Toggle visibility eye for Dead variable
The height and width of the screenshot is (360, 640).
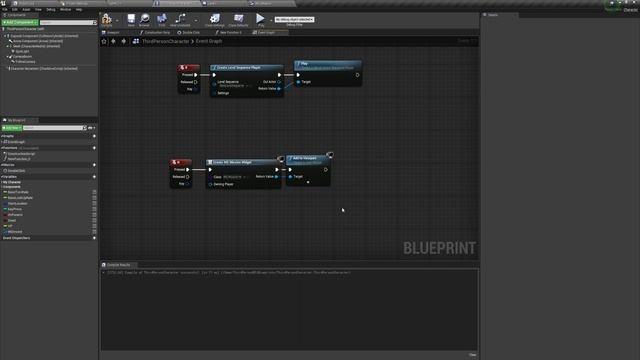94,220
